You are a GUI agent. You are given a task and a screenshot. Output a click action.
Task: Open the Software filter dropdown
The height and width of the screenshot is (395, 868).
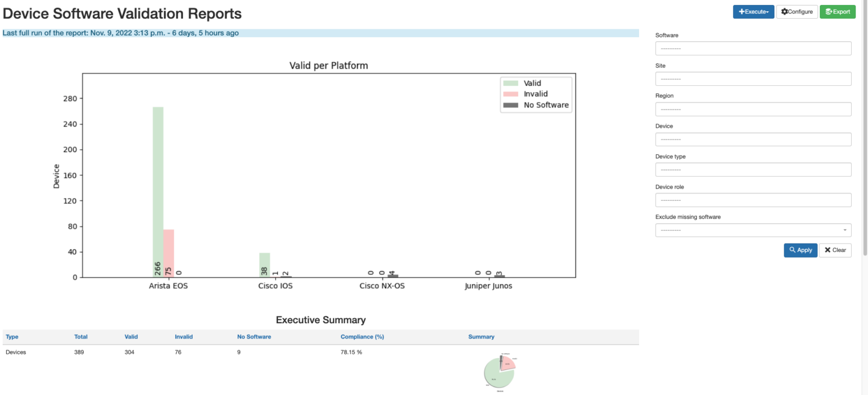pos(753,48)
